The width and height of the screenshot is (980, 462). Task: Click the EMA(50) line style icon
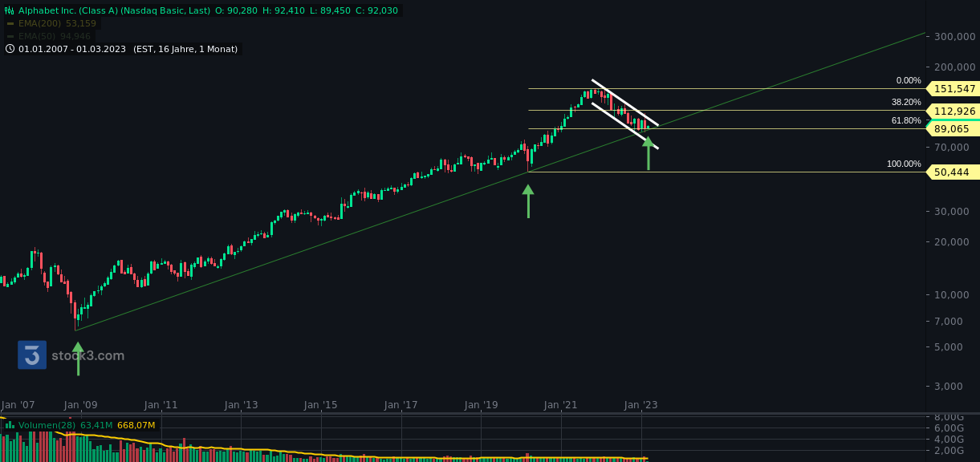click(x=10, y=36)
